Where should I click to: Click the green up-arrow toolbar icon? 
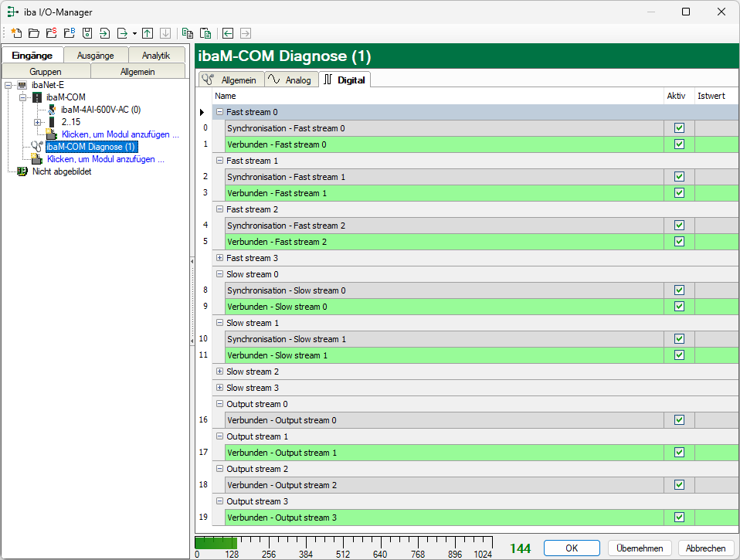coord(148,33)
